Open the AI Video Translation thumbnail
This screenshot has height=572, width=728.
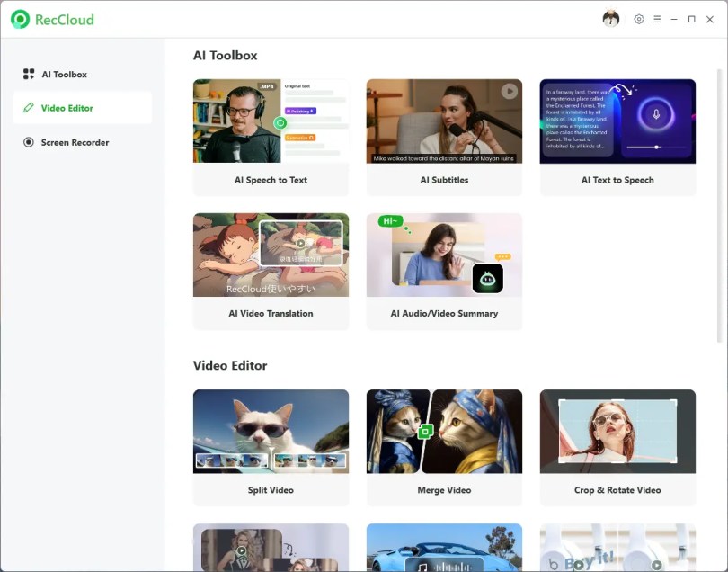click(x=271, y=255)
